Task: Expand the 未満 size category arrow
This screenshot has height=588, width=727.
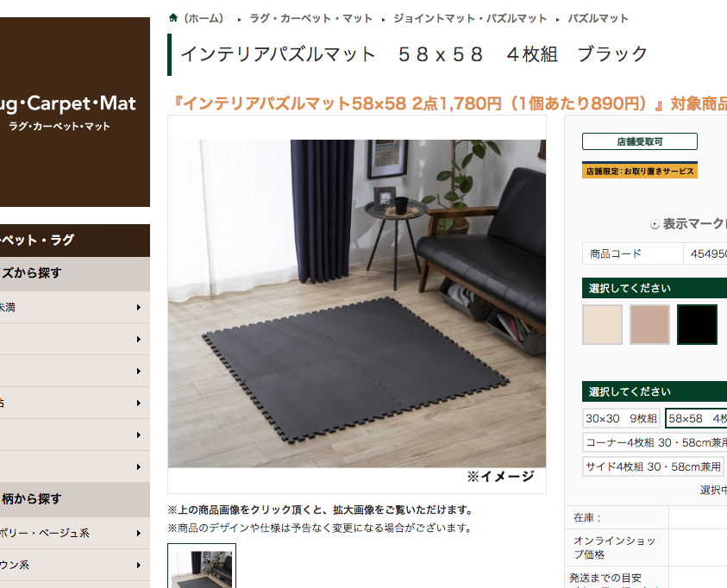Action: [139, 307]
